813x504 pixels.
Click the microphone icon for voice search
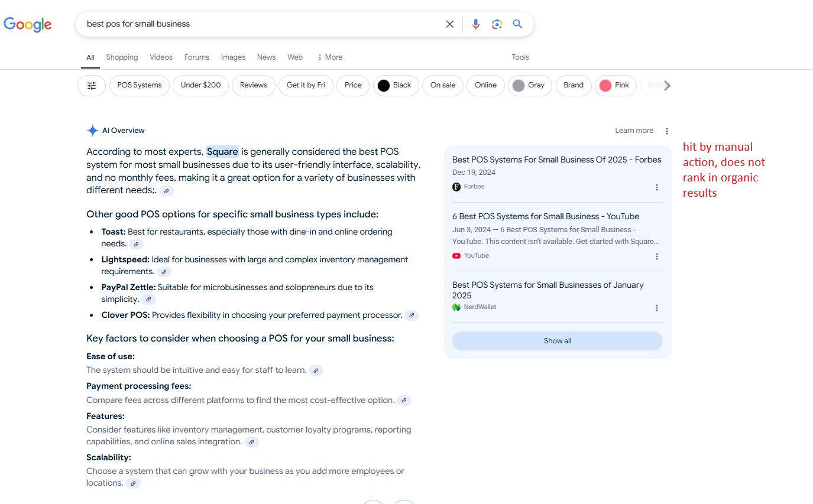point(475,24)
